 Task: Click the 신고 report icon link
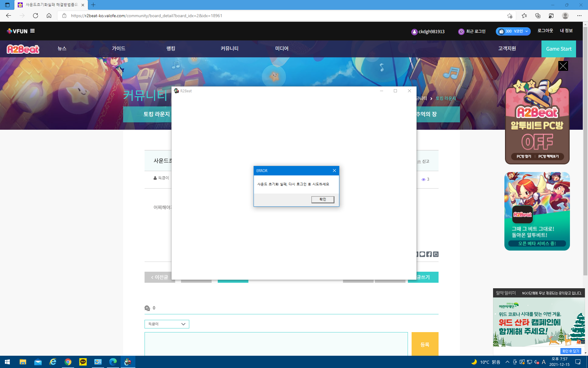(424, 161)
